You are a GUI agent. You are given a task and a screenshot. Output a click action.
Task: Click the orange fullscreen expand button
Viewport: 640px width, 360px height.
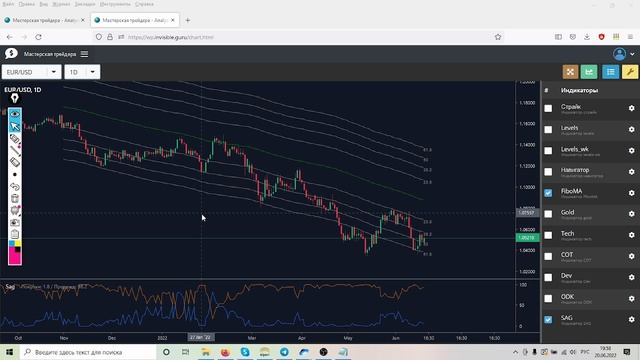pos(570,72)
